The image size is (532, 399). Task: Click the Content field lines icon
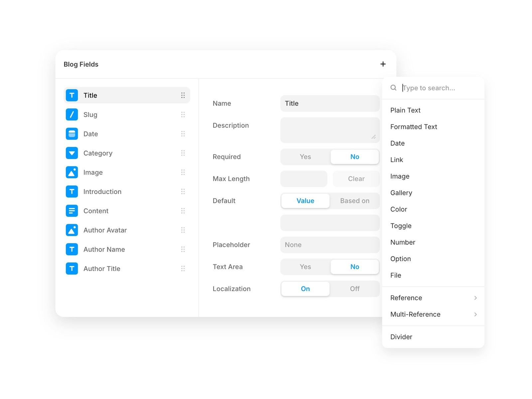click(72, 211)
